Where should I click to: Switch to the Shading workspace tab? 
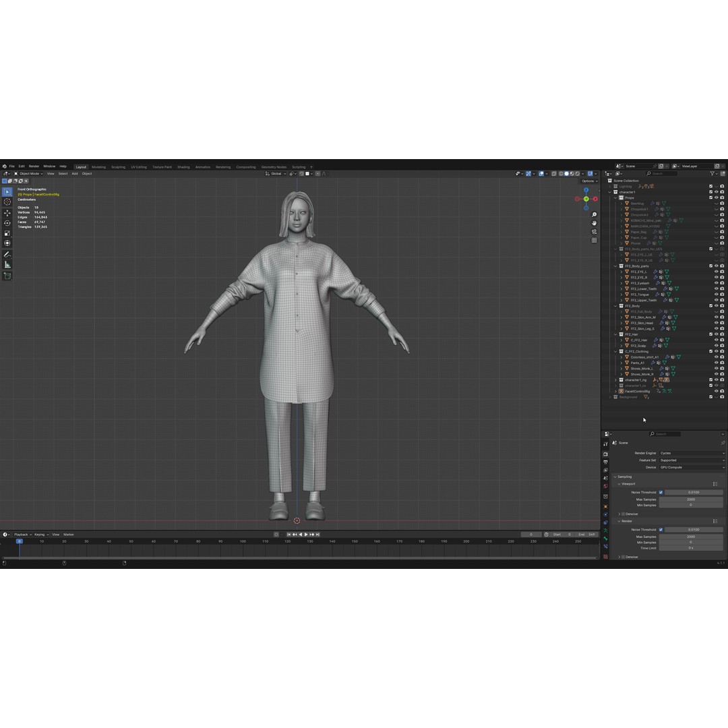coord(183,167)
